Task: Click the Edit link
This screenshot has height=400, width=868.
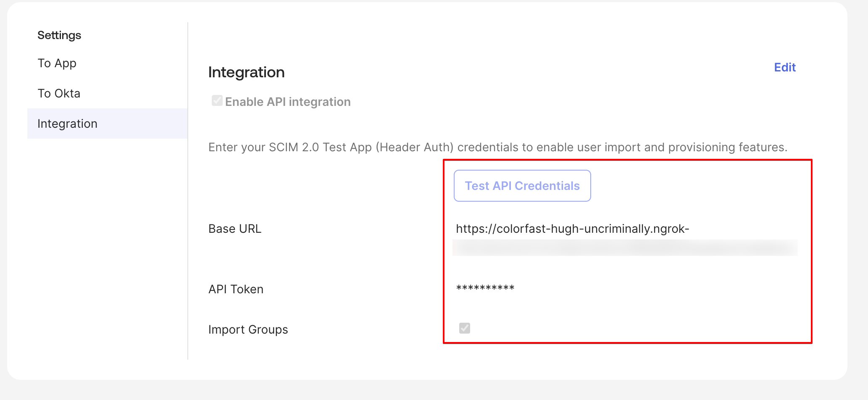Action: point(785,67)
